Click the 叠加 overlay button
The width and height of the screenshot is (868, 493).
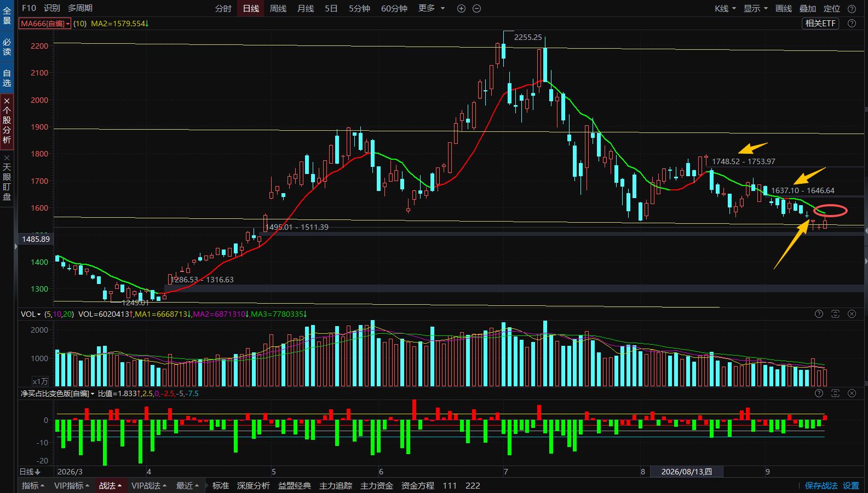[808, 8]
